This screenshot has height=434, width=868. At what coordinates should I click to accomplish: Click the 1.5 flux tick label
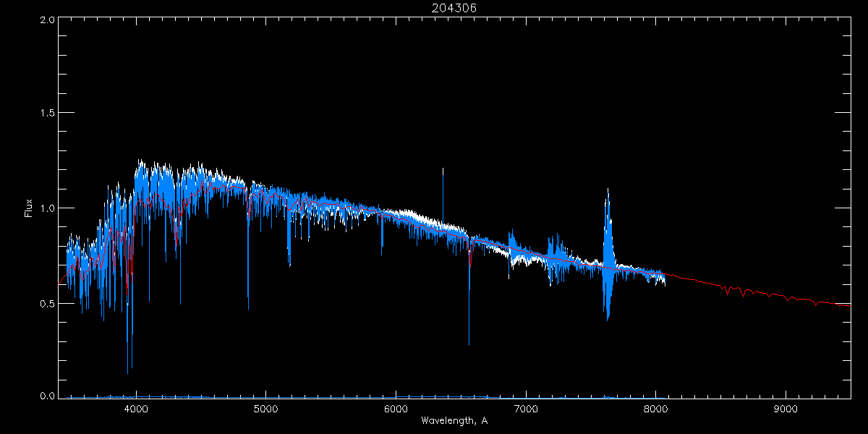pyautogui.click(x=48, y=114)
